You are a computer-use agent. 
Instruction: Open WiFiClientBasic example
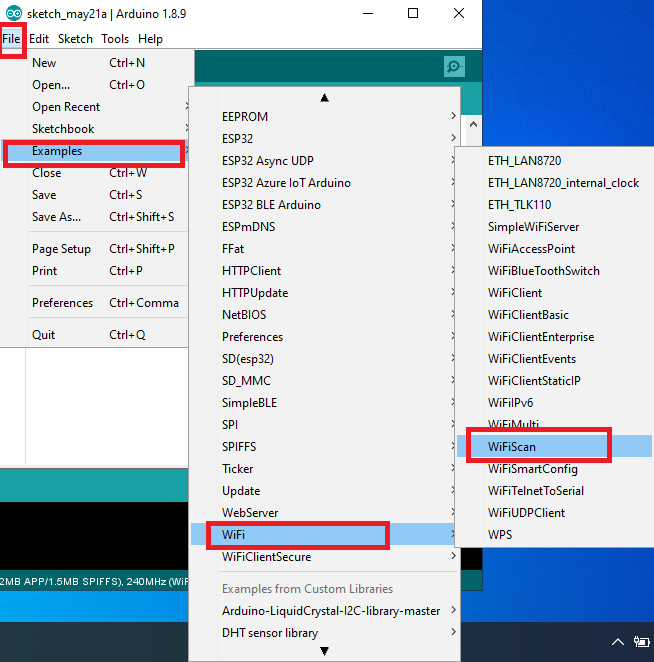(555, 315)
